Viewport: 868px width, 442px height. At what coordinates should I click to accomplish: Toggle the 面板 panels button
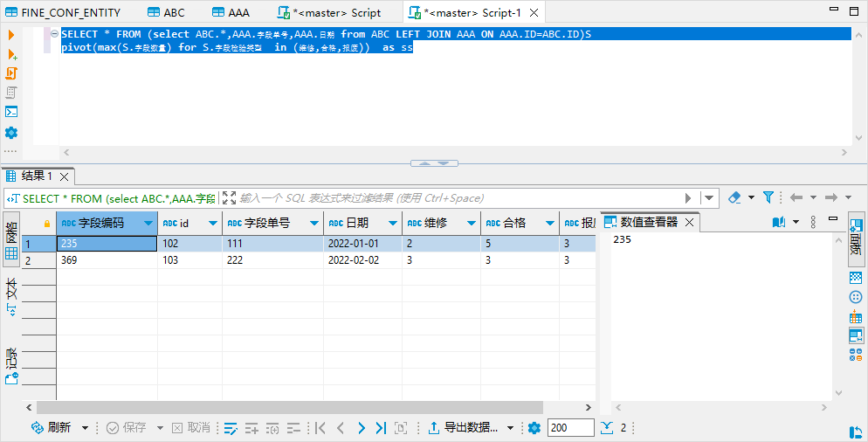856,240
